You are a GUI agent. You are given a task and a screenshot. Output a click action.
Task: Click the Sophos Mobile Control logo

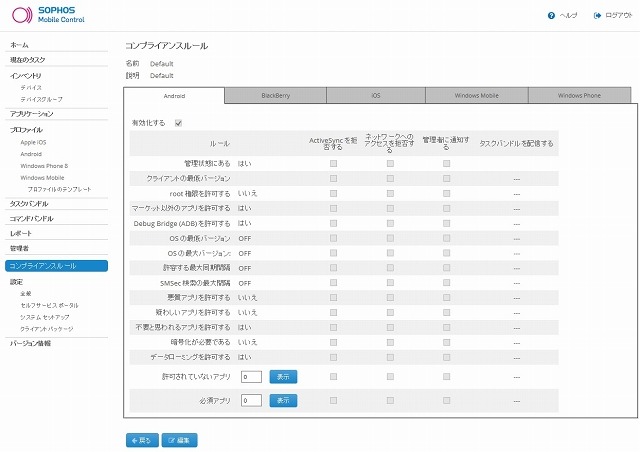(48, 15)
